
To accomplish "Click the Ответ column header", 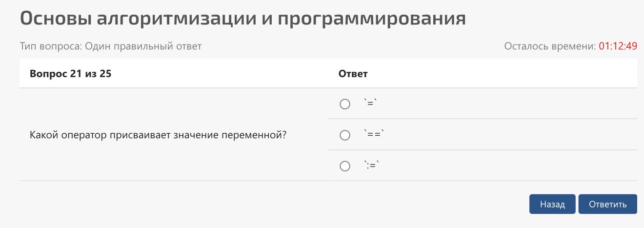I will 353,74.
